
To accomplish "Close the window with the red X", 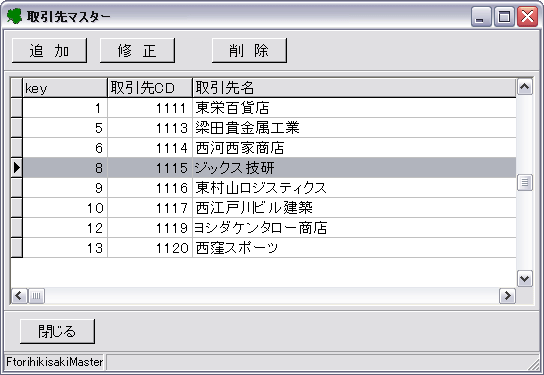I will 527,16.
